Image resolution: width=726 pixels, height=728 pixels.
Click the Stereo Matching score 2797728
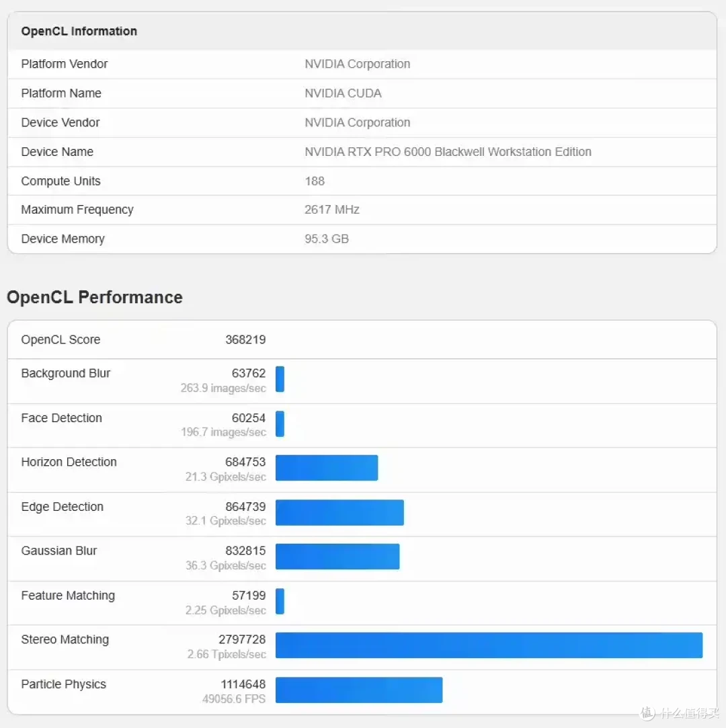coord(242,639)
